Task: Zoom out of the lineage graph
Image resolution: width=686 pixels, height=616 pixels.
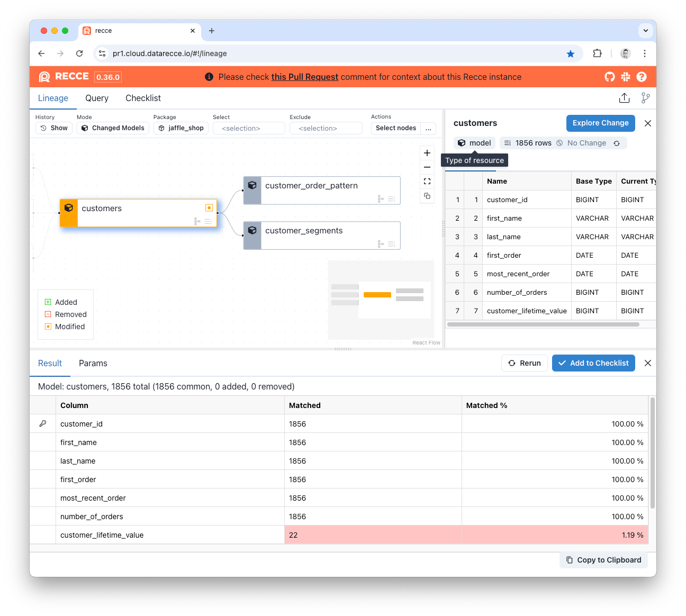Action: pyautogui.click(x=427, y=167)
